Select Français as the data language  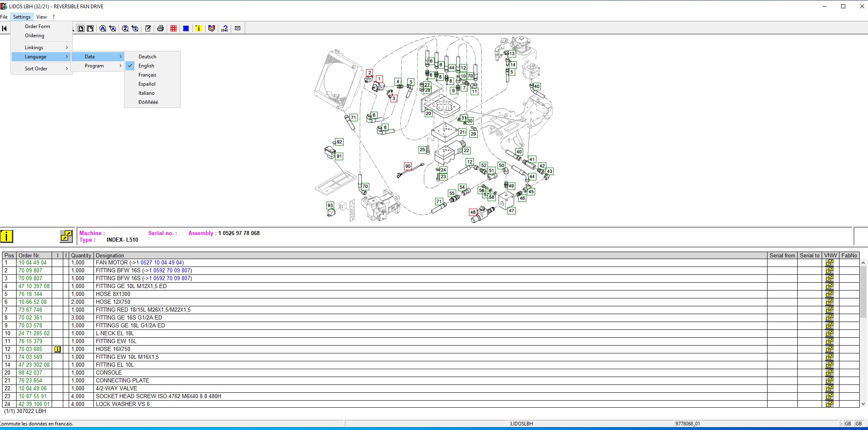(147, 75)
